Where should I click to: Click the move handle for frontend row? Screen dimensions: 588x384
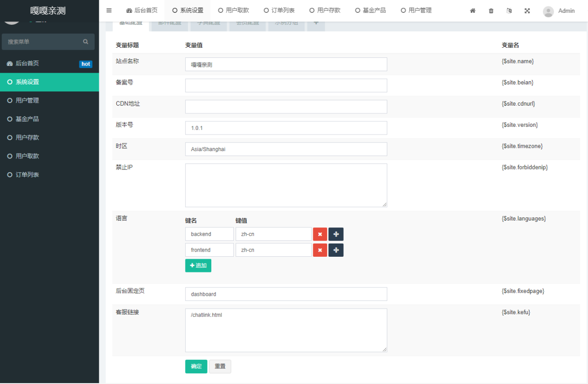pyautogui.click(x=336, y=250)
